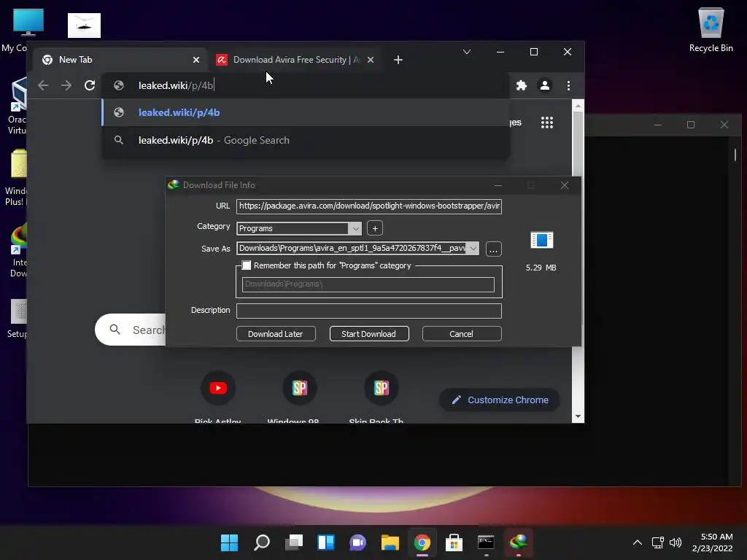Screen dimensions: 747x560
Task: Select white thumbnail desktop file icon
Action: 85,26
